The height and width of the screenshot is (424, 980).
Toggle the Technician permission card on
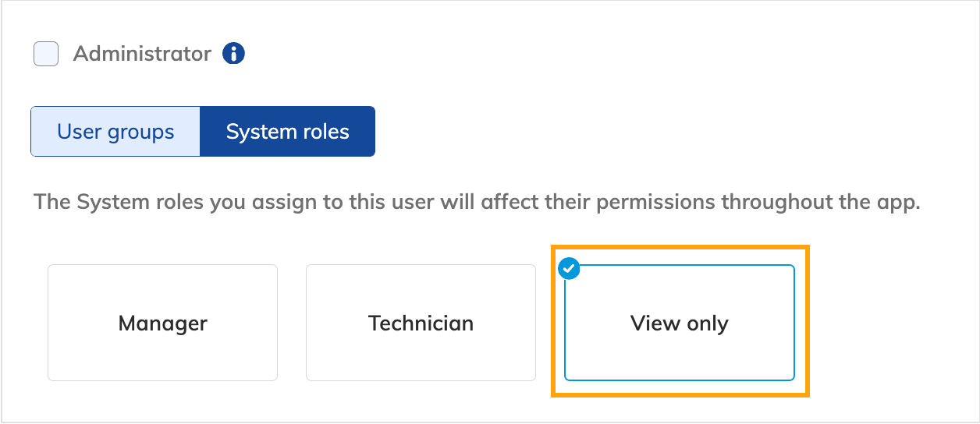coord(421,343)
